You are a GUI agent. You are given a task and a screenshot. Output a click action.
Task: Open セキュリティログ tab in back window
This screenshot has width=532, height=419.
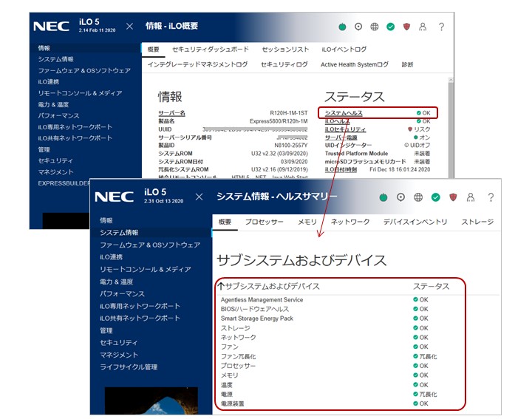284,64
